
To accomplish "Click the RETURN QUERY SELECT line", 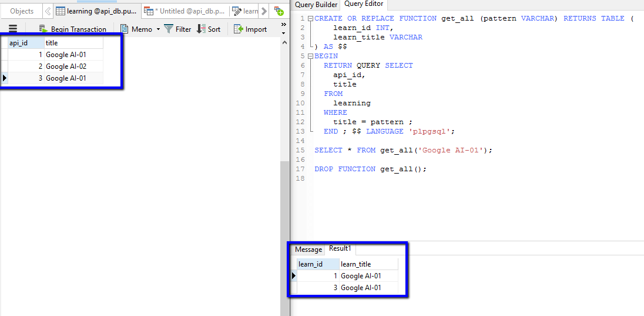I will click(368, 65).
